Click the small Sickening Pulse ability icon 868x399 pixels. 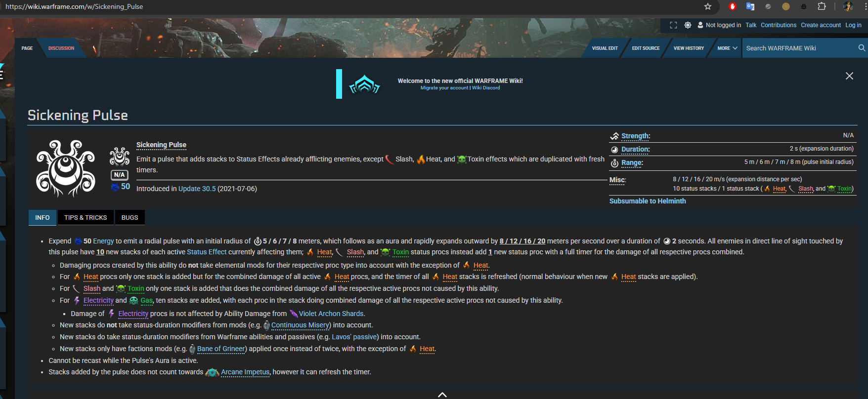120,157
